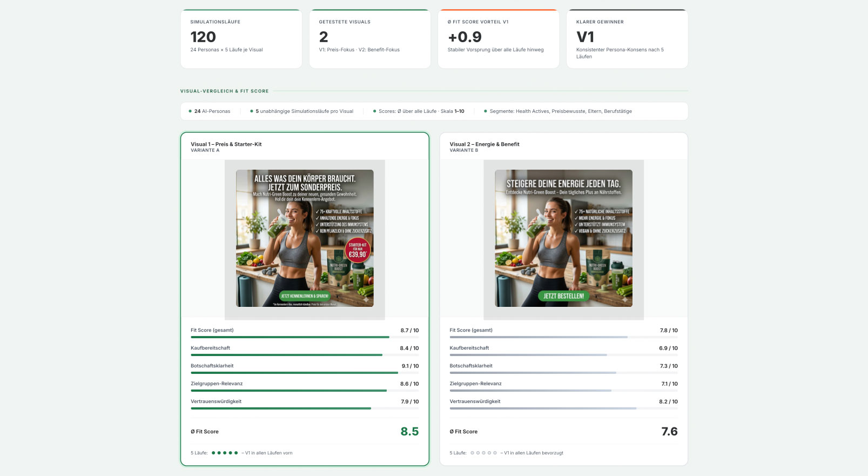Click the "VISUAL-VERGLEICH & FIT SCORE" section heading
The height and width of the screenshot is (476, 868).
point(224,91)
